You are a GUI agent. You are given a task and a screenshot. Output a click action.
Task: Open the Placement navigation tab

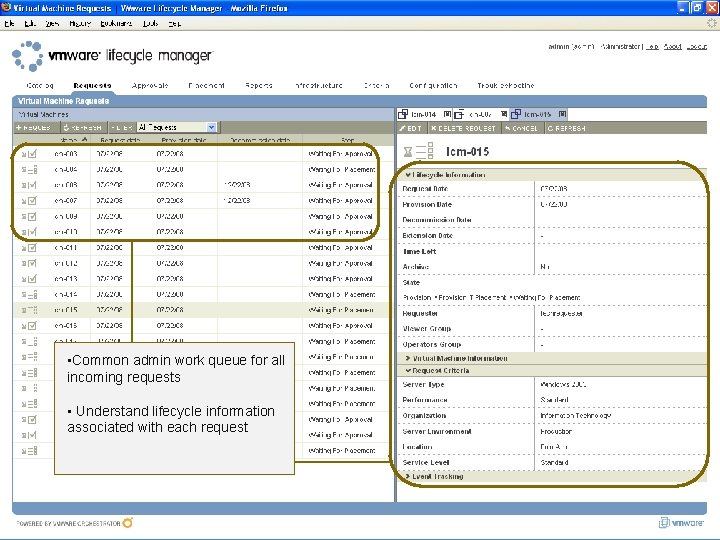pyautogui.click(x=206, y=85)
